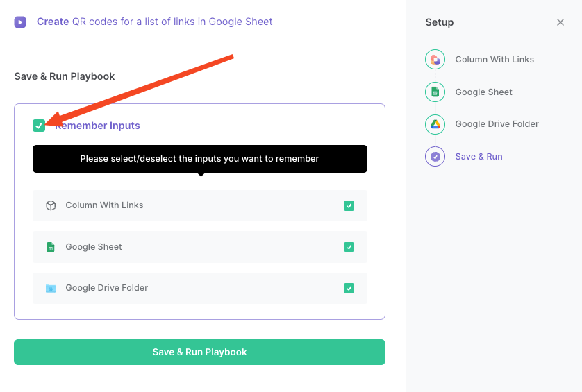The height and width of the screenshot is (392, 582).
Task: Toggle the Remember Inputs checkbox
Action: (39, 126)
